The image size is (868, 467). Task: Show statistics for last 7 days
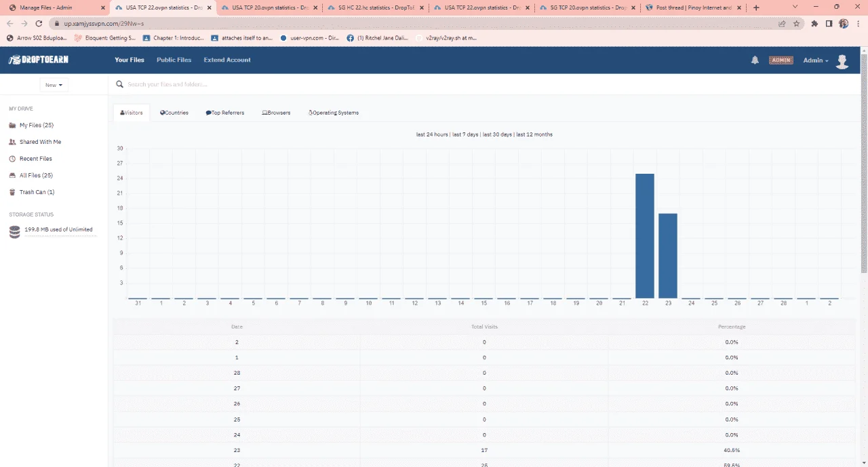465,134
